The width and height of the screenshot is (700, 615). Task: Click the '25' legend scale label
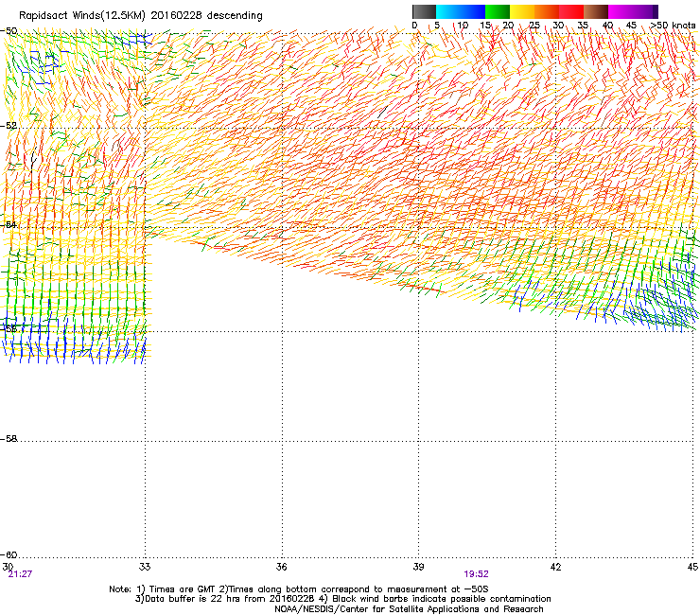534,26
